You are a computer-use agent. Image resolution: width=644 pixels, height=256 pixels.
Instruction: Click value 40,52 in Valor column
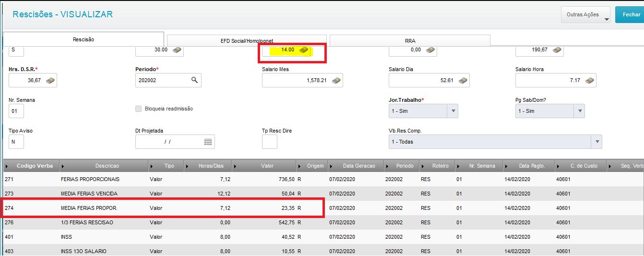coord(287,237)
